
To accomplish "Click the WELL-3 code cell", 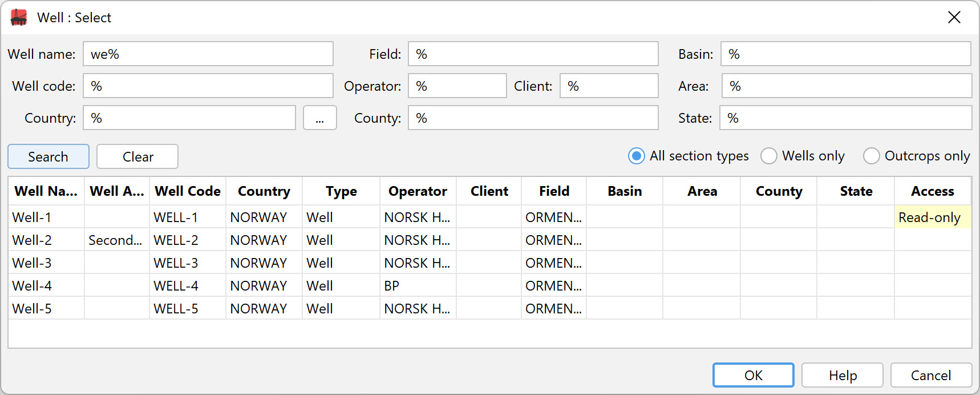I will [x=188, y=263].
